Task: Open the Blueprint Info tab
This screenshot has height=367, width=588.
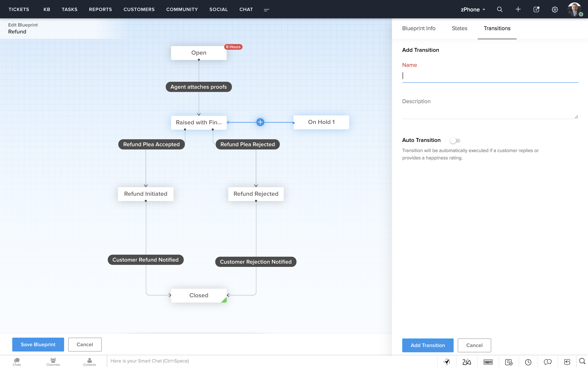Action: tap(419, 28)
